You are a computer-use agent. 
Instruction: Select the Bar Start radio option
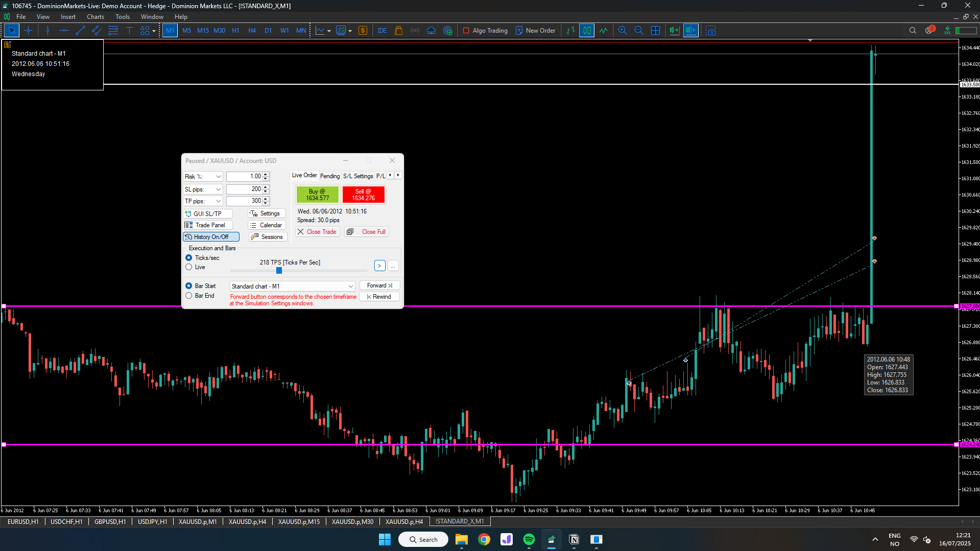click(189, 286)
